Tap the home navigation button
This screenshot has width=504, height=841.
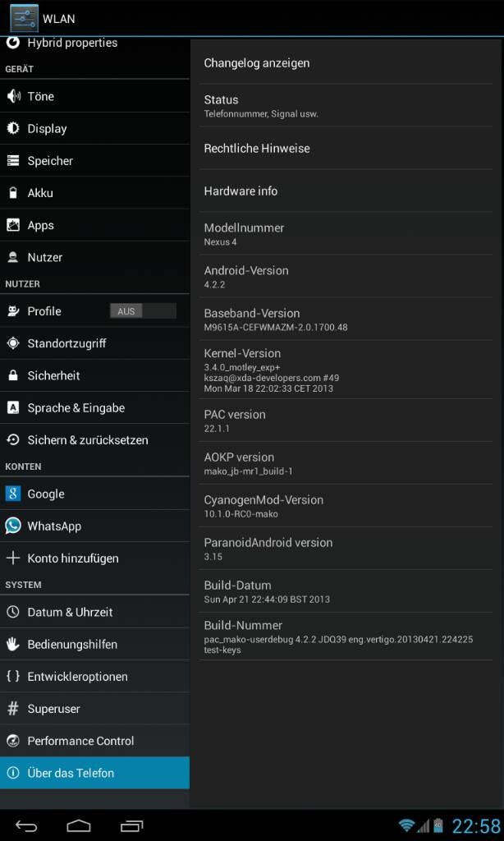click(79, 825)
